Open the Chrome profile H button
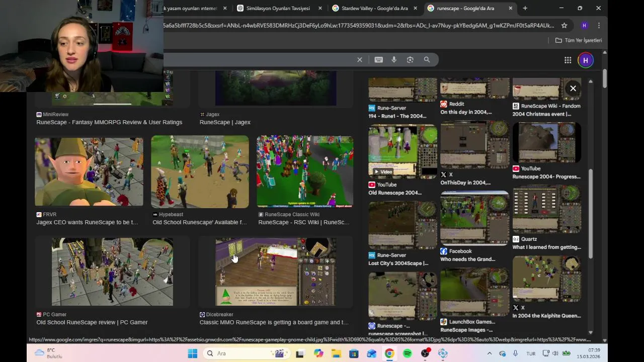Viewport: 644px width, 362px height. (x=584, y=26)
